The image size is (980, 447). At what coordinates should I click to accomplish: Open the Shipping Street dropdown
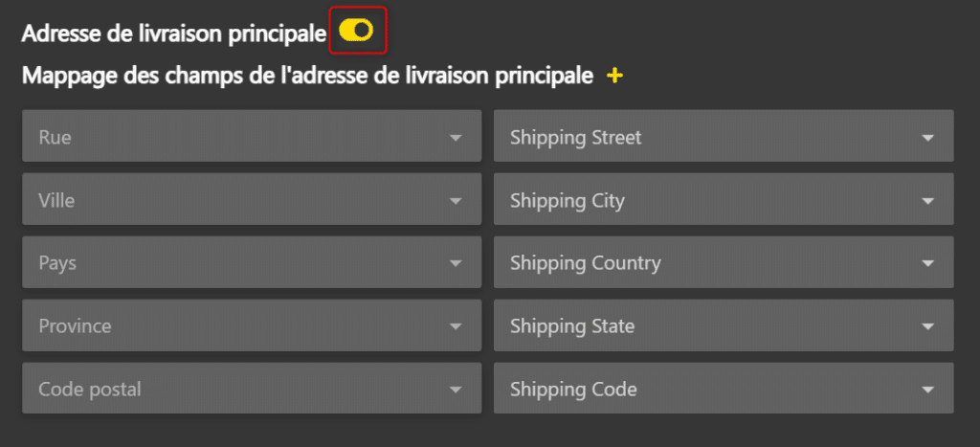tap(723, 137)
